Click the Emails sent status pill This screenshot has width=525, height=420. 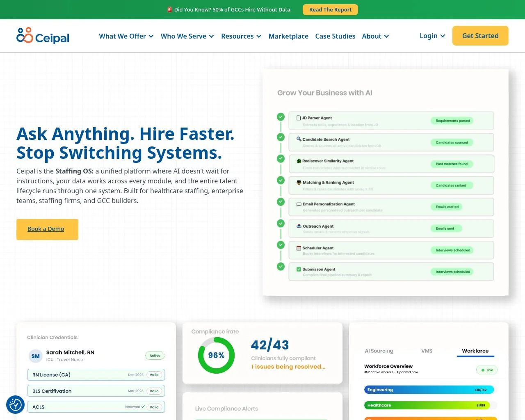(446, 228)
